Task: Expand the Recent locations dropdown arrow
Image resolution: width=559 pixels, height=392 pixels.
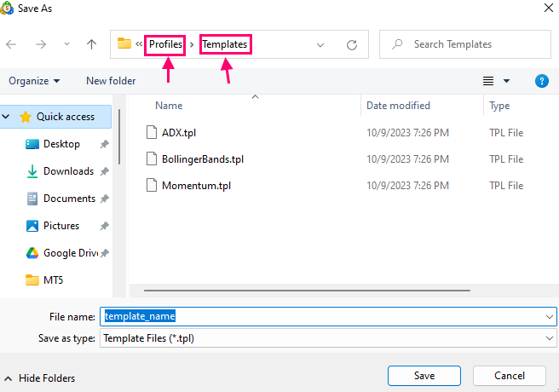Action: [x=66, y=44]
